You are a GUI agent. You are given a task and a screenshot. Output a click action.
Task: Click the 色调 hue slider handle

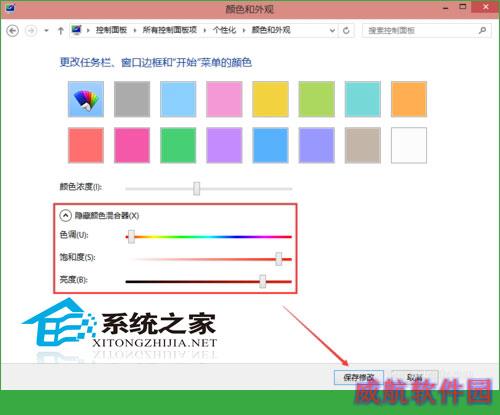[131, 236]
